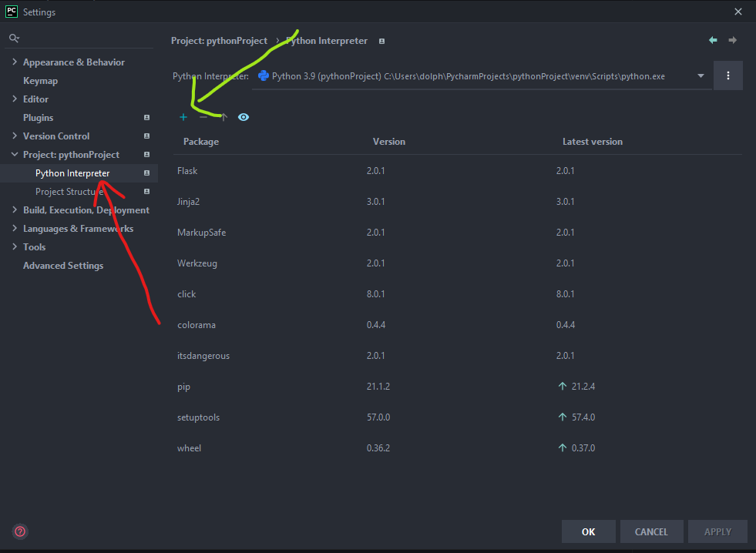756x553 pixels.
Task: Click the badge icon on Python Interpreter row
Action: point(146,173)
